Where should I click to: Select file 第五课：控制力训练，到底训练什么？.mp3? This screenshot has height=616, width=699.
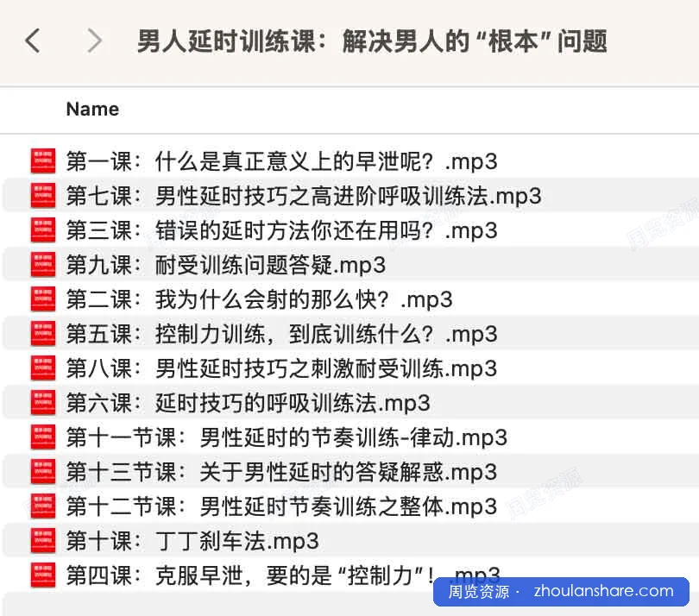[x=281, y=334]
